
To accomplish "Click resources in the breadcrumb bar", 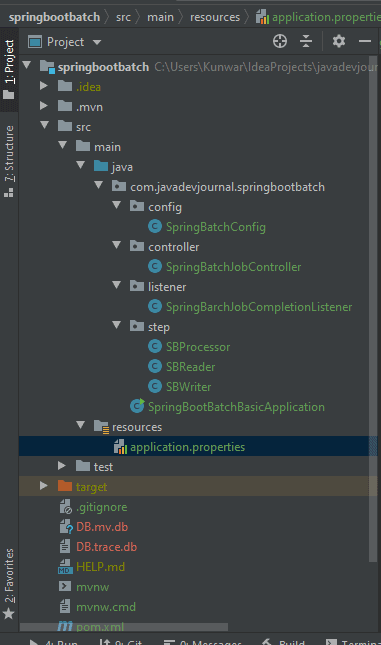I will pyautogui.click(x=215, y=17).
